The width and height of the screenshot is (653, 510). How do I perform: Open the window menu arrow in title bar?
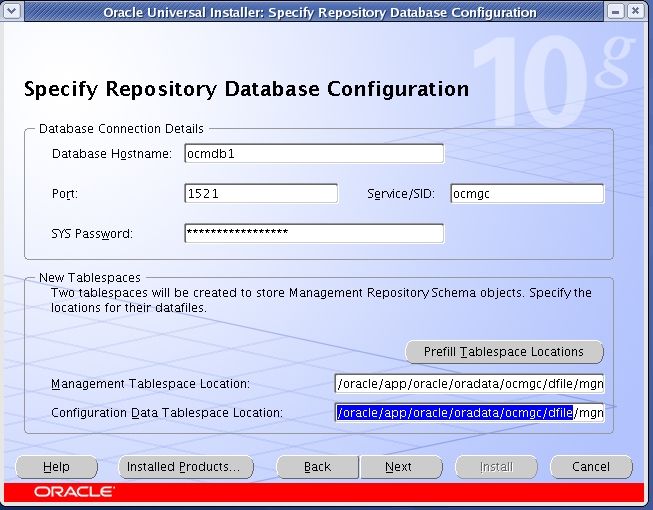pos(12,11)
